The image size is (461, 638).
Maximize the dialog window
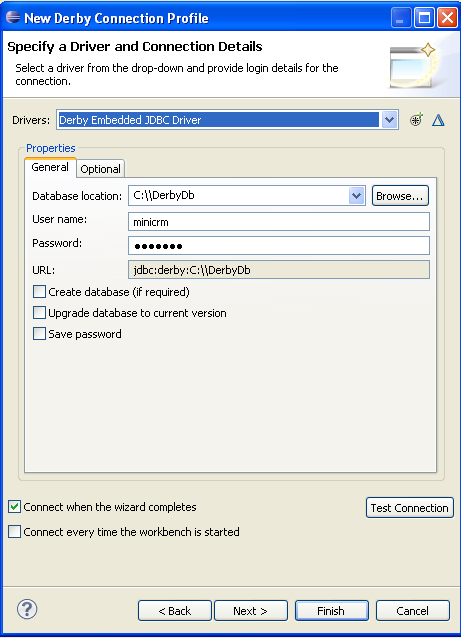pyautogui.click(x=424, y=18)
